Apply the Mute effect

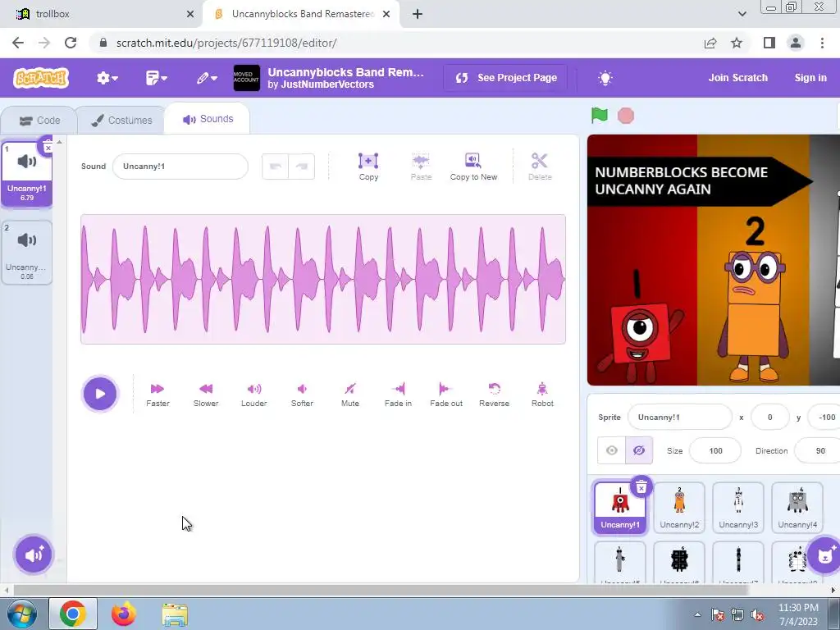(x=349, y=395)
